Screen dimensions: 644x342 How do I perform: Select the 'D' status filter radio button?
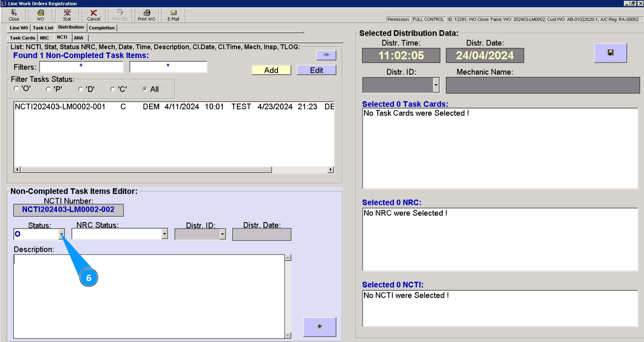(x=80, y=89)
